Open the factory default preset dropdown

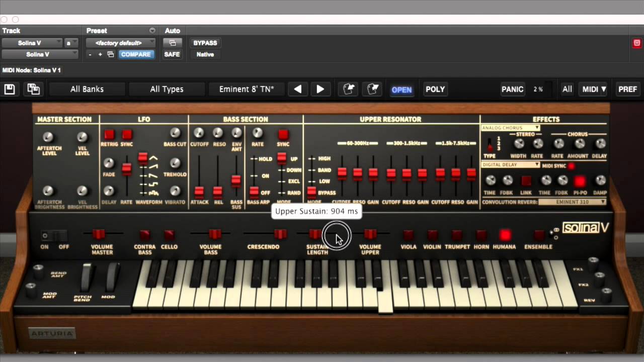click(x=121, y=43)
